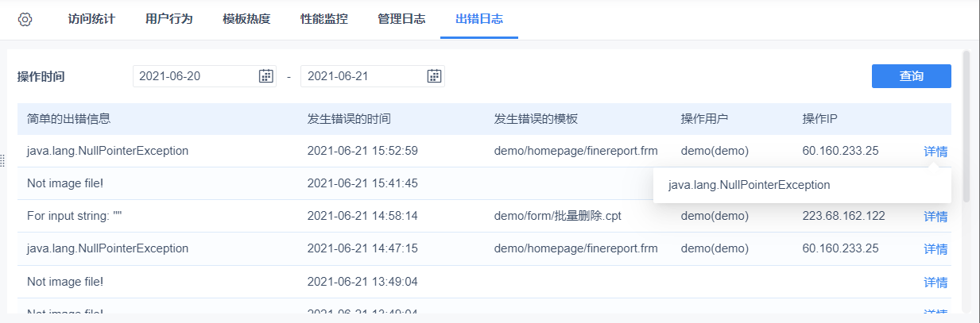The image size is (980, 323).
Task: Open the 用户行为 tab
Action: pos(169,19)
